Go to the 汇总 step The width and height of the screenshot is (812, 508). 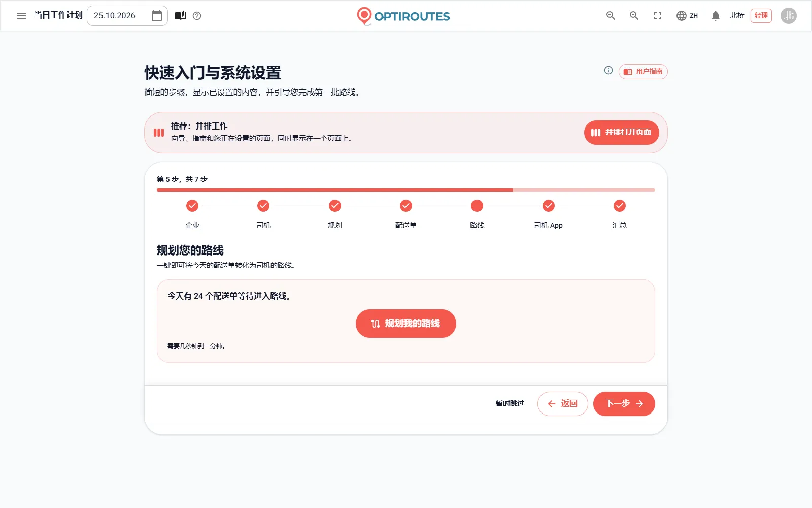pyautogui.click(x=620, y=214)
